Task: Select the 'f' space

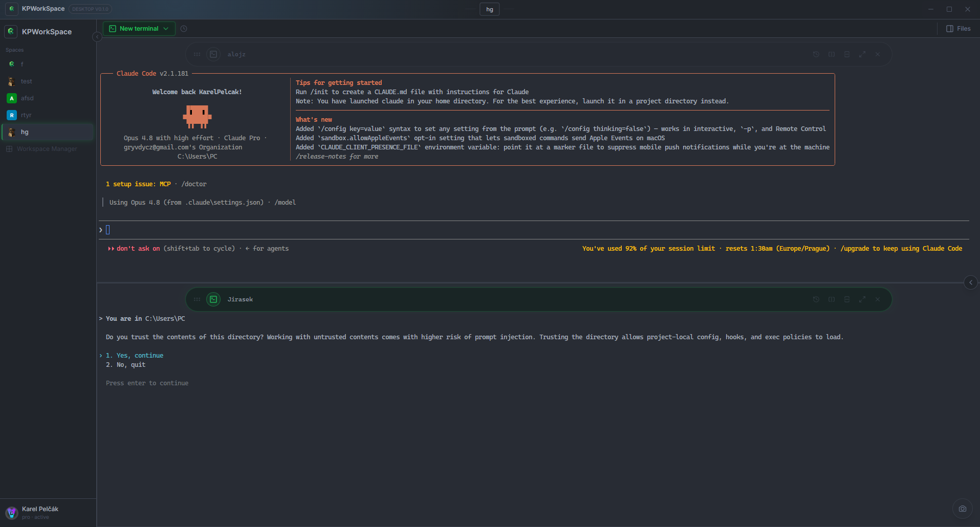Action: 47,64
